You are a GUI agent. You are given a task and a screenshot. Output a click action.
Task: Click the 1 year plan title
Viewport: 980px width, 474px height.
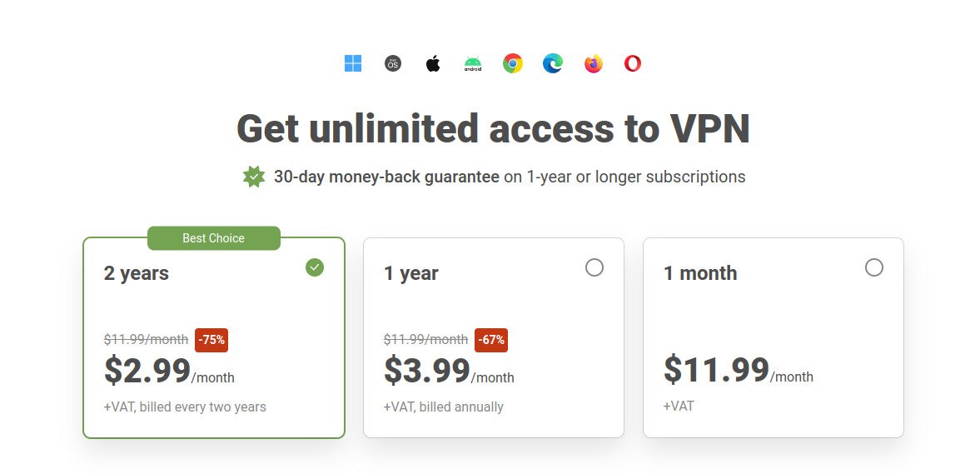pyautogui.click(x=411, y=273)
